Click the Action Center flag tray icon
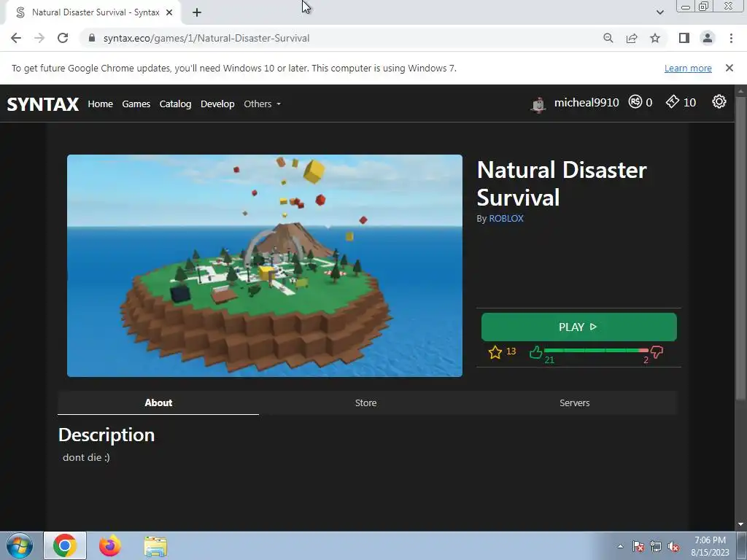Screen dimensions: 747x560 [638, 546]
